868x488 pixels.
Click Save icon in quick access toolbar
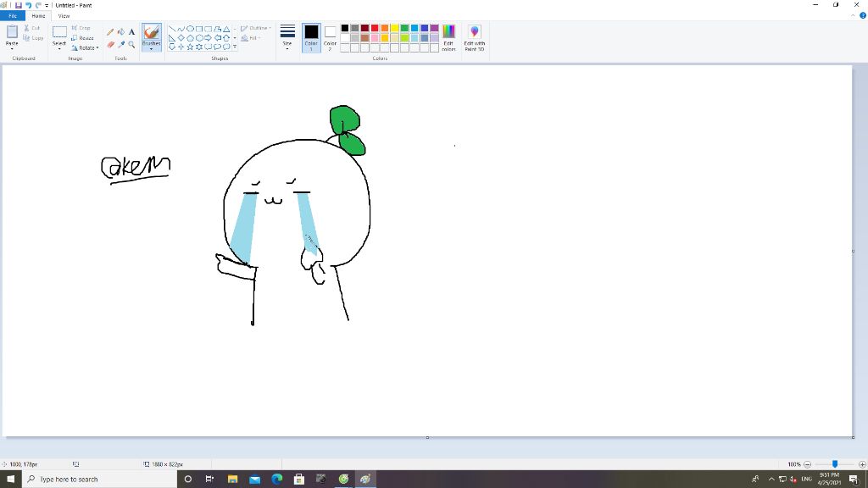coord(19,5)
